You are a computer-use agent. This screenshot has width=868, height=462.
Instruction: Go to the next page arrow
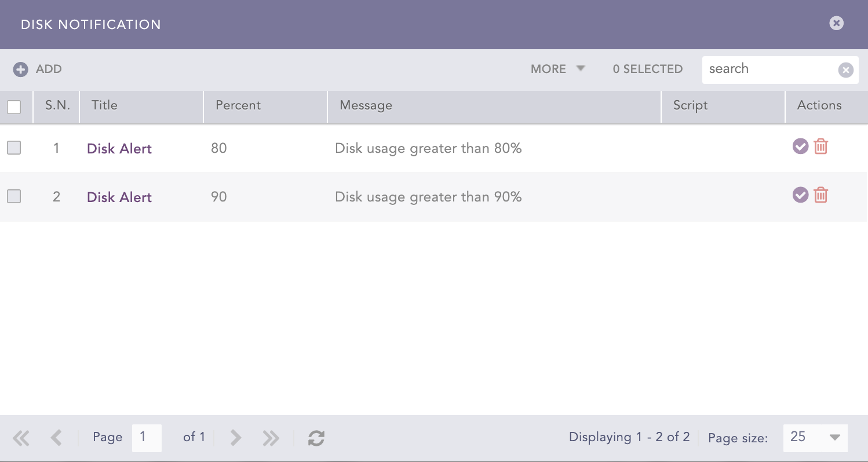235,438
